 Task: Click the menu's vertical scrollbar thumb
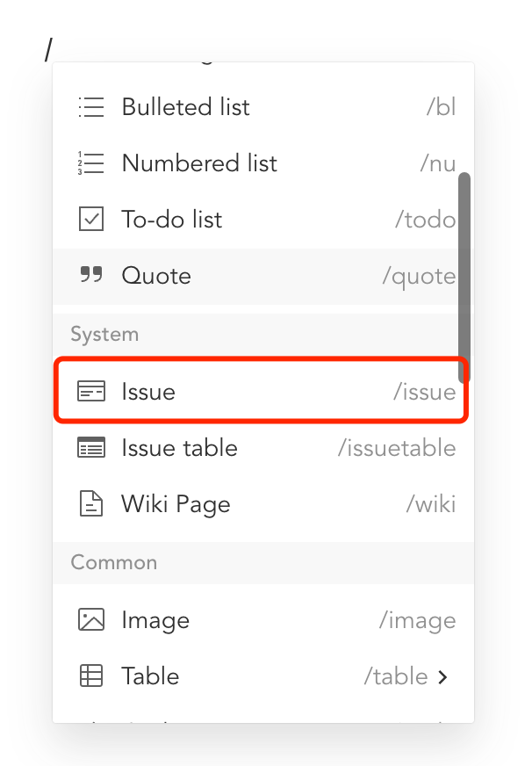[x=464, y=278]
